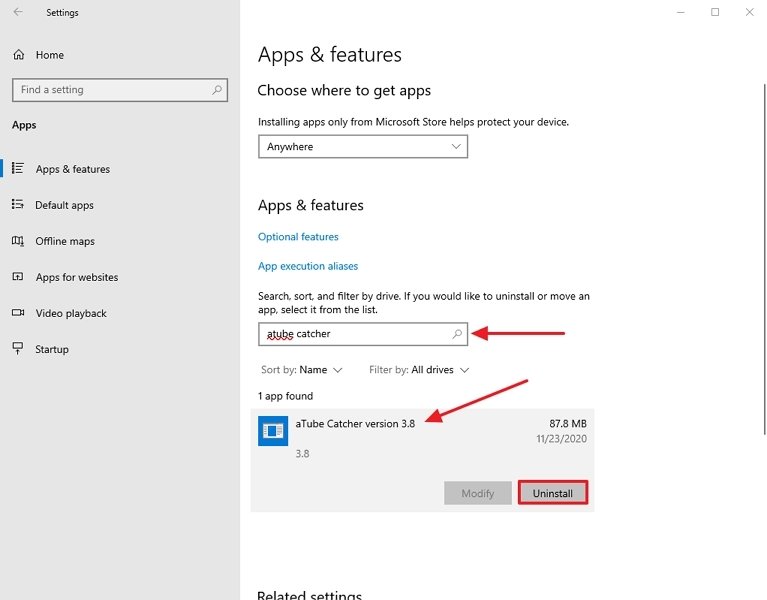Image resolution: width=767 pixels, height=600 pixels.
Task: Click the search icon in app search box
Action: click(457, 334)
